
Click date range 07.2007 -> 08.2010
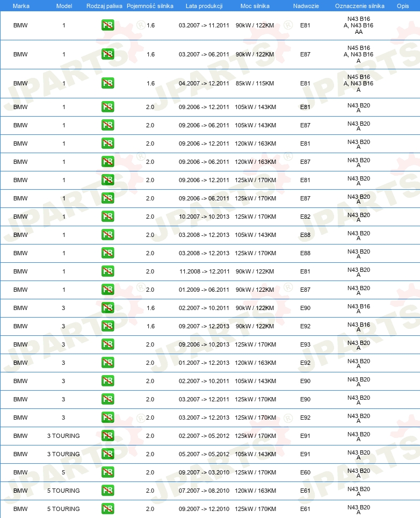coord(204,491)
